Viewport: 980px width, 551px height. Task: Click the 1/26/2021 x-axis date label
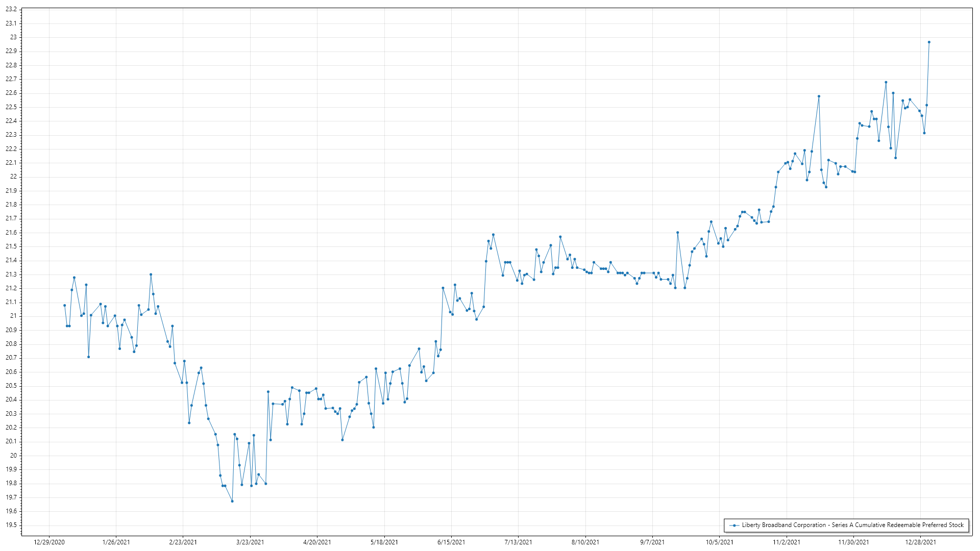coord(116,542)
